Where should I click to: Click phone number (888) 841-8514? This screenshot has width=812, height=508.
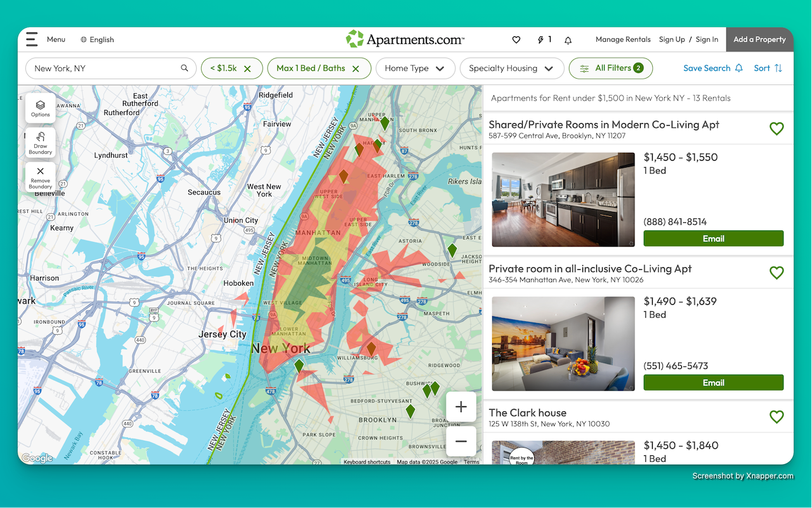675,222
